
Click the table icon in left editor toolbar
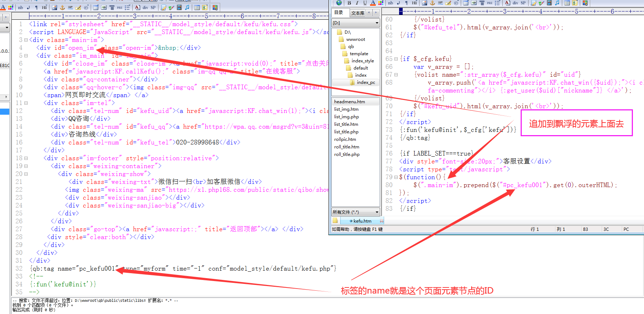[96, 7]
